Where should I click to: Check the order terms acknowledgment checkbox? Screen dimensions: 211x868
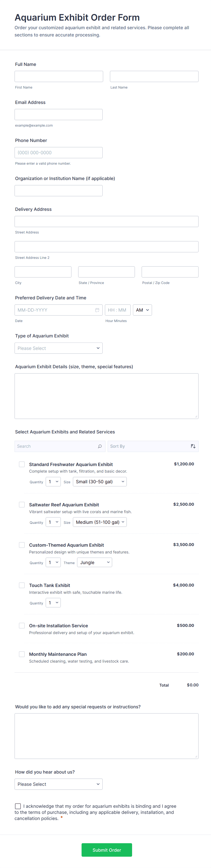pyautogui.click(x=18, y=806)
